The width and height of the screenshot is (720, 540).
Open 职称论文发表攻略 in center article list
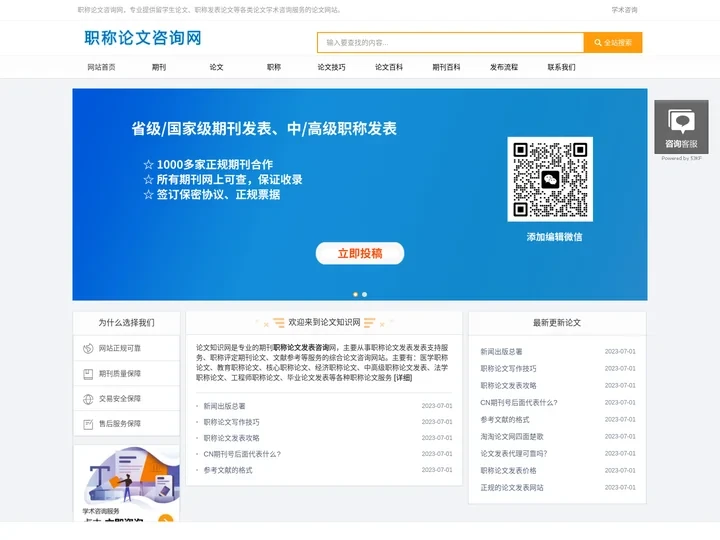click(x=231, y=438)
